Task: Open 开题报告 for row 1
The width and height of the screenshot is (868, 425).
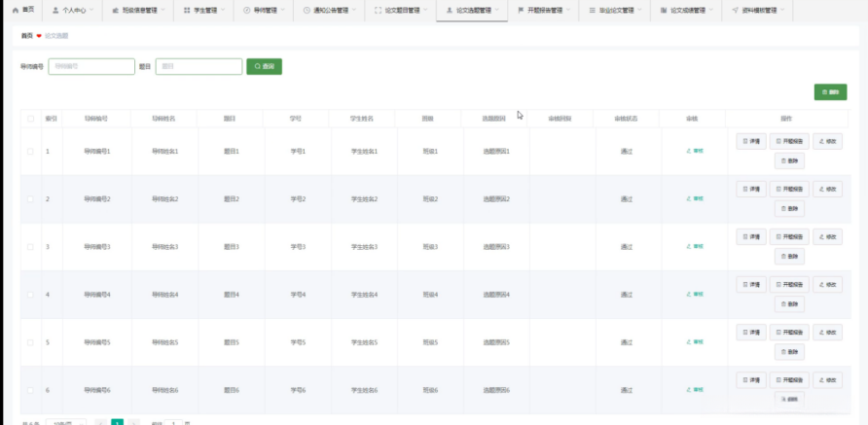Action: tap(789, 142)
